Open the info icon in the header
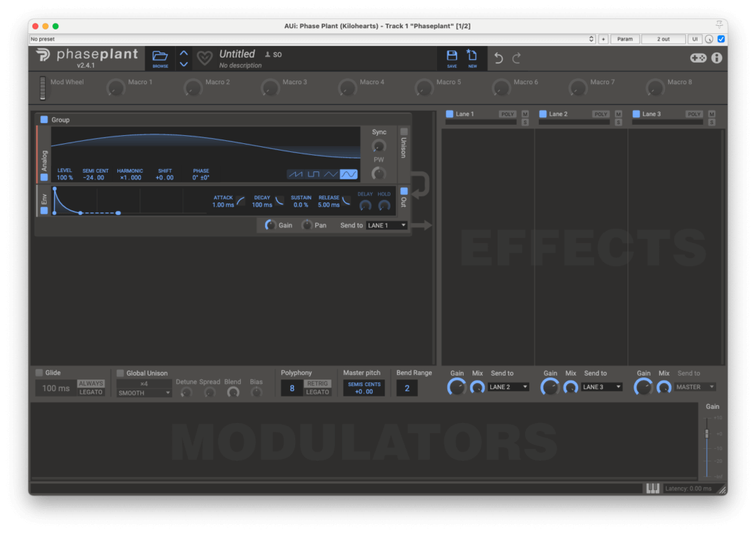Screen dimensions: 756x533 [x=717, y=58]
